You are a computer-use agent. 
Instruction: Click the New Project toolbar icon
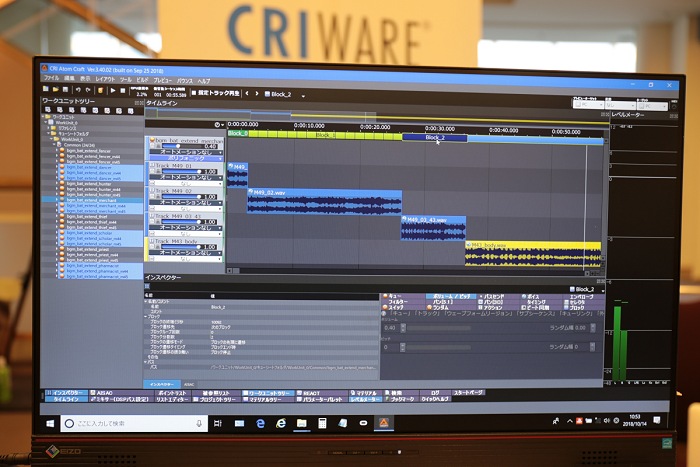[46, 89]
